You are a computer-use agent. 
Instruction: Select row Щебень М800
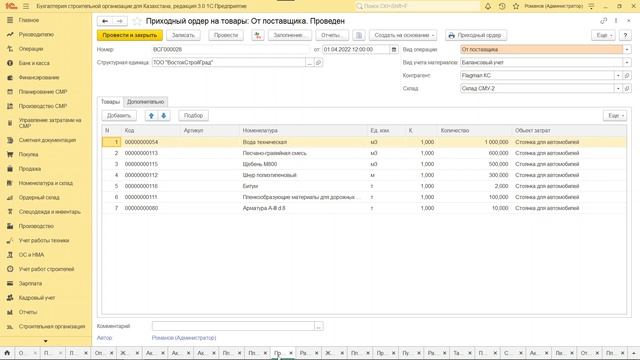[x=364, y=164]
